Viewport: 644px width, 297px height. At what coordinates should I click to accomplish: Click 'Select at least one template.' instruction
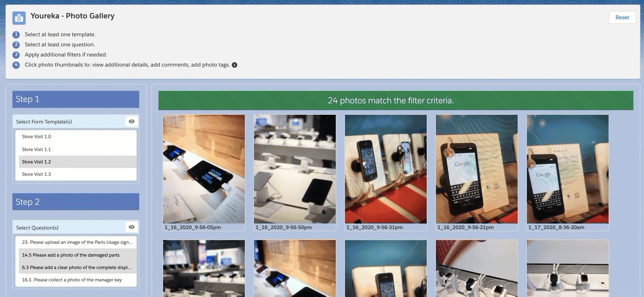click(60, 34)
